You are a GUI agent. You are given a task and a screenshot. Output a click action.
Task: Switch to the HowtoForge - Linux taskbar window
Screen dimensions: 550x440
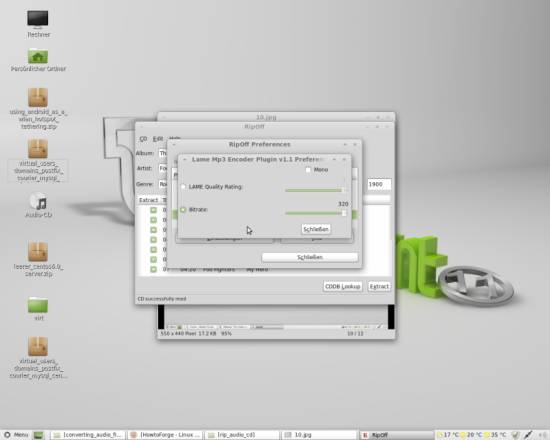click(165, 435)
